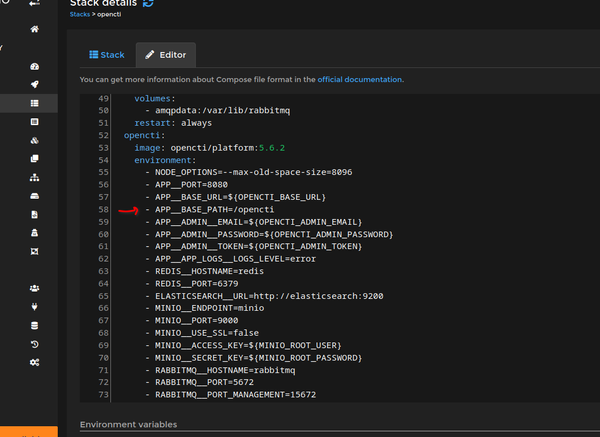The height and width of the screenshot is (437, 600).
Task: Open App Templates rocket icon
Action: click(34, 84)
